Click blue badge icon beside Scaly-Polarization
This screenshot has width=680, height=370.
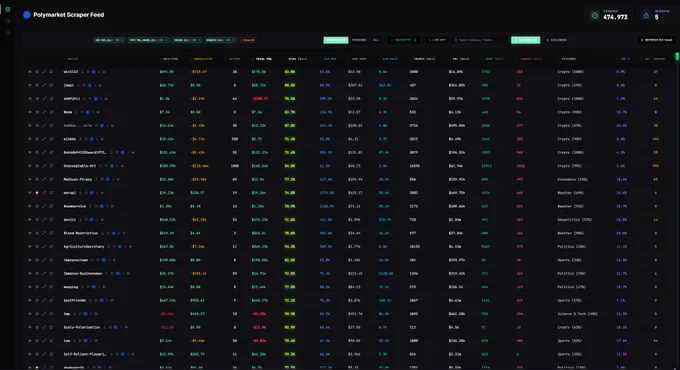coord(115,327)
